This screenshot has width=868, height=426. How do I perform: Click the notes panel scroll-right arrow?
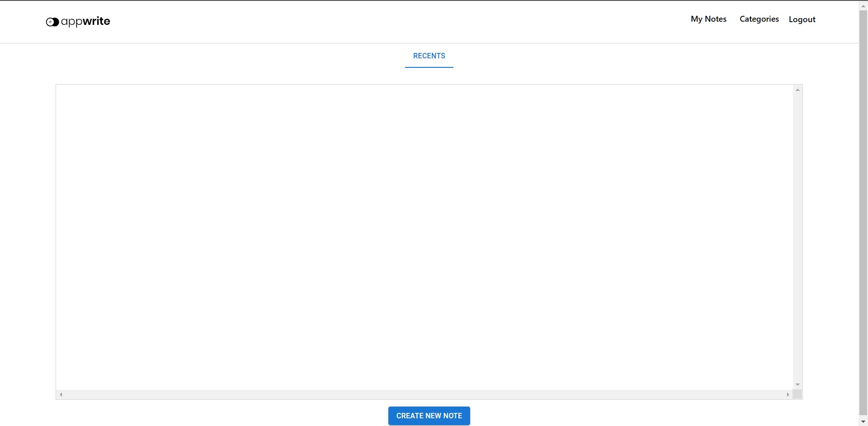pos(788,394)
